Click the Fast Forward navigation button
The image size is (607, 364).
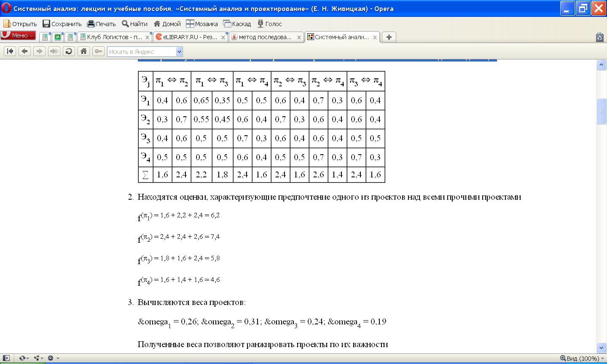[54, 51]
